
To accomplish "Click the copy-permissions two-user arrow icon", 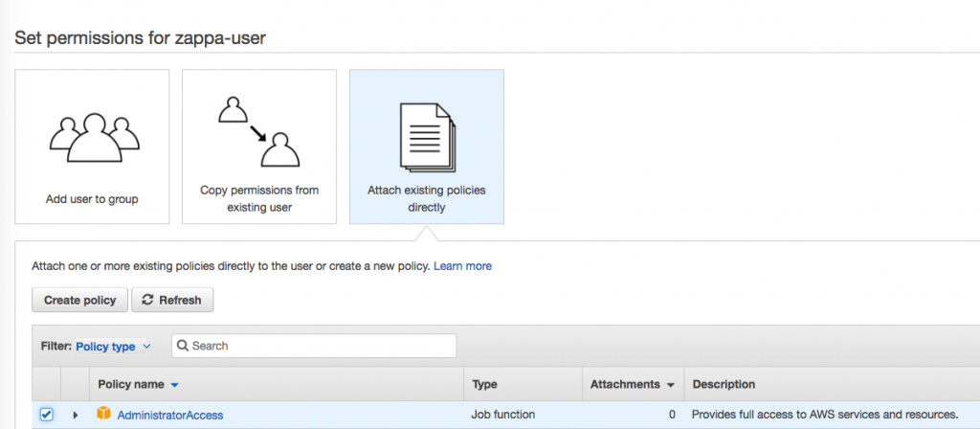I will (x=258, y=132).
